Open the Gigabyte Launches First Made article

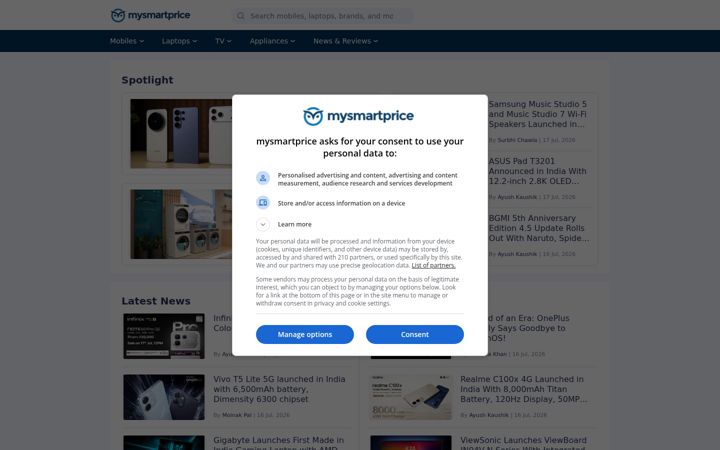click(x=279, y=443)
